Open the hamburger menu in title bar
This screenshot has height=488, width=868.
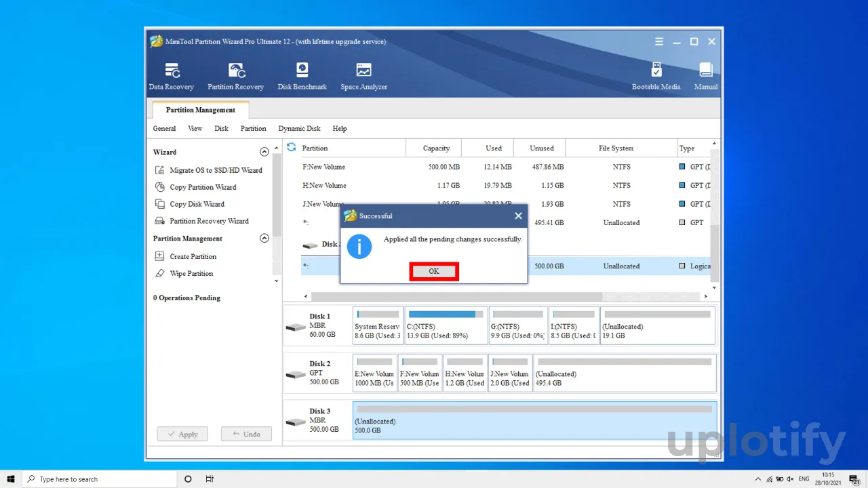coord(659,41)
